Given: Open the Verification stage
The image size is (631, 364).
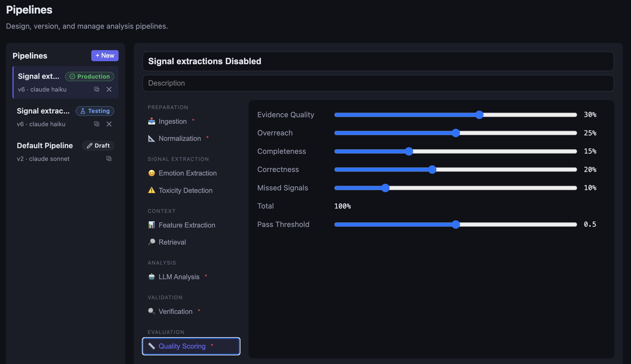Looking at the screenshot, I should tap(175, 311).
